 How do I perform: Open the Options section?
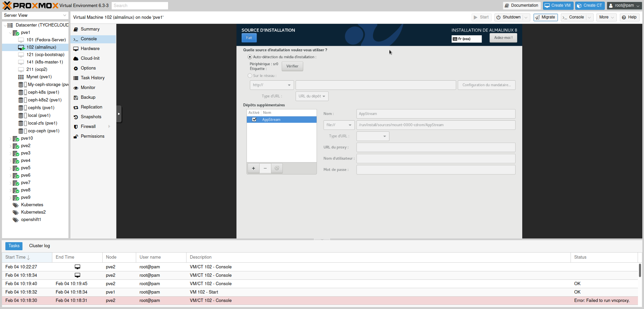[88, 68]
